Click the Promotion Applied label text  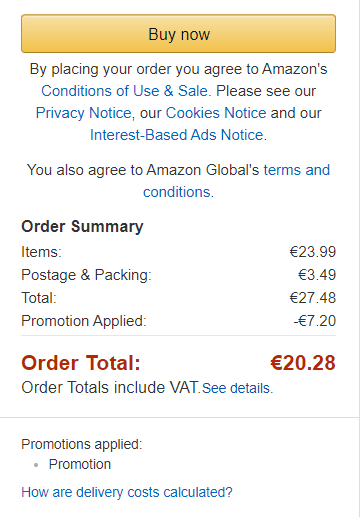[x=84, y=321]
